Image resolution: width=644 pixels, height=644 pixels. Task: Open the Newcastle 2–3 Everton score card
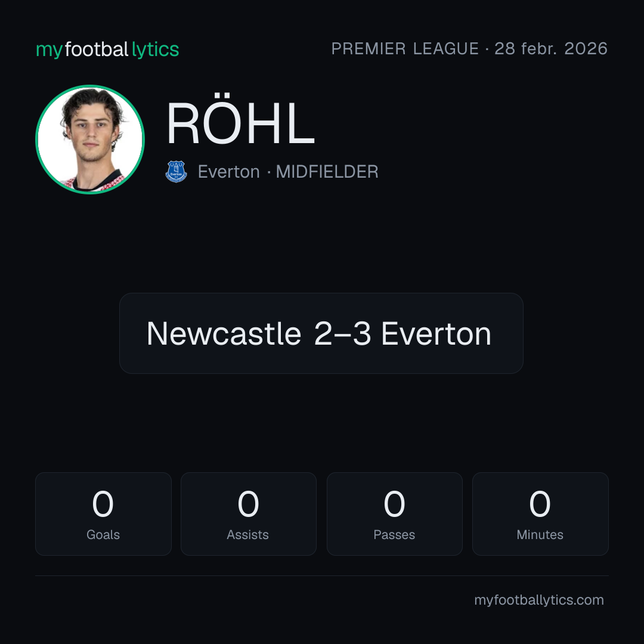coord(321,333)
